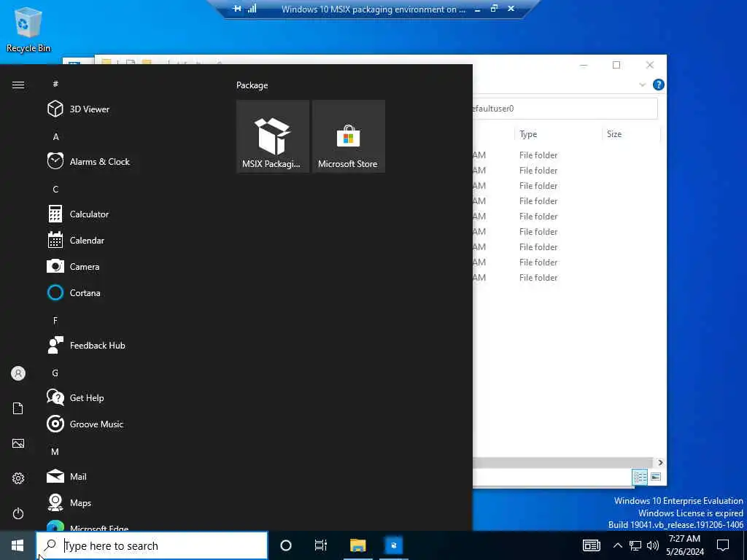Switch to File Explorer on taskbar
747x560 pixels.
point(357,545)
